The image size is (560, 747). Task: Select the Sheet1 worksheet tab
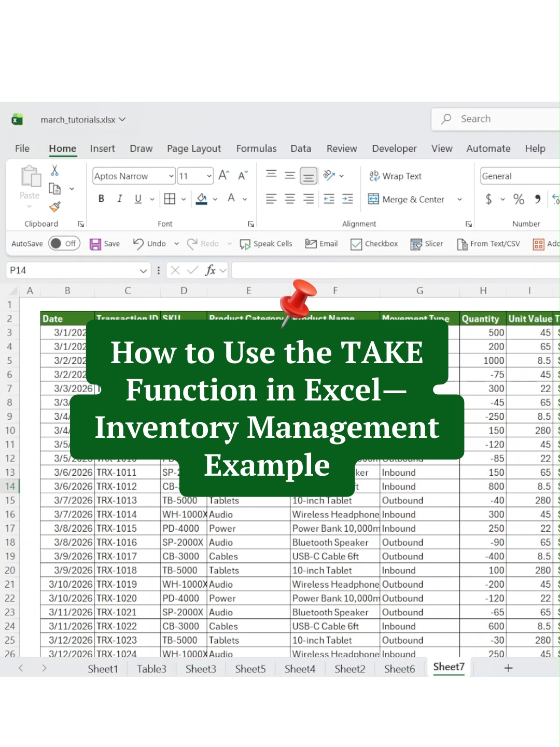[x=103, y=669]
